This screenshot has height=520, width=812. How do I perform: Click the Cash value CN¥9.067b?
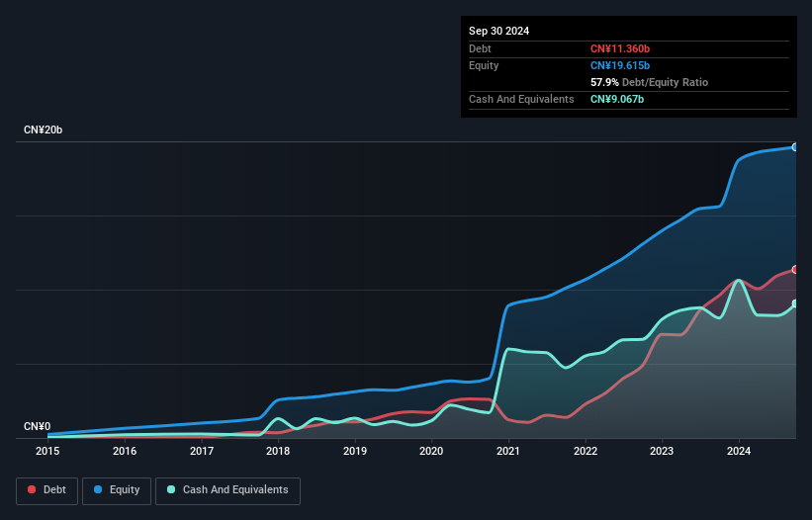[617, 99]
